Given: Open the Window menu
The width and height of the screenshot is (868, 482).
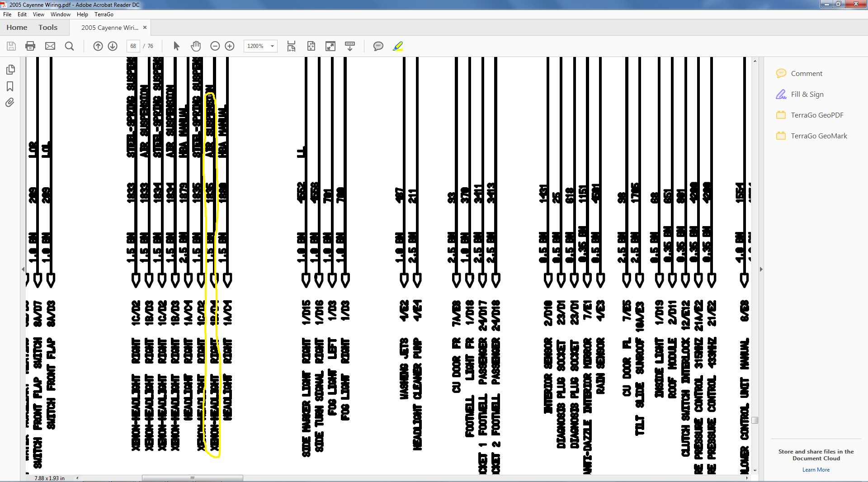Looking at the screenshot, I should 61,14.
